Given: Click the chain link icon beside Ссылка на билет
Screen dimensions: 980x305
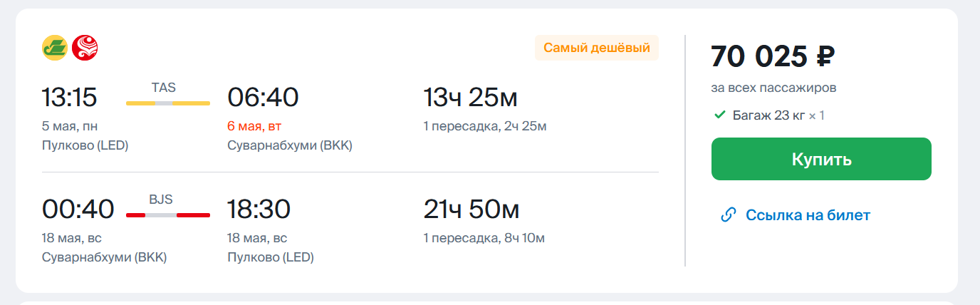Looking at the screenshot, I should [728, 214].
